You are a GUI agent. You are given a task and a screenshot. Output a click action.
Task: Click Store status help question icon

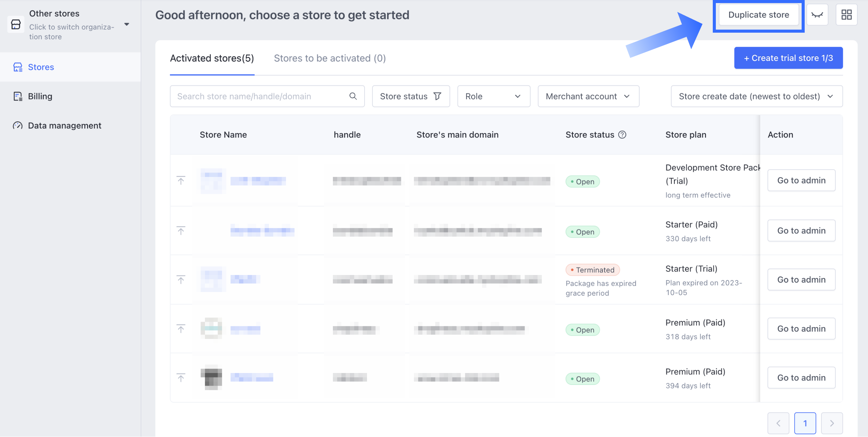(622, 135)
